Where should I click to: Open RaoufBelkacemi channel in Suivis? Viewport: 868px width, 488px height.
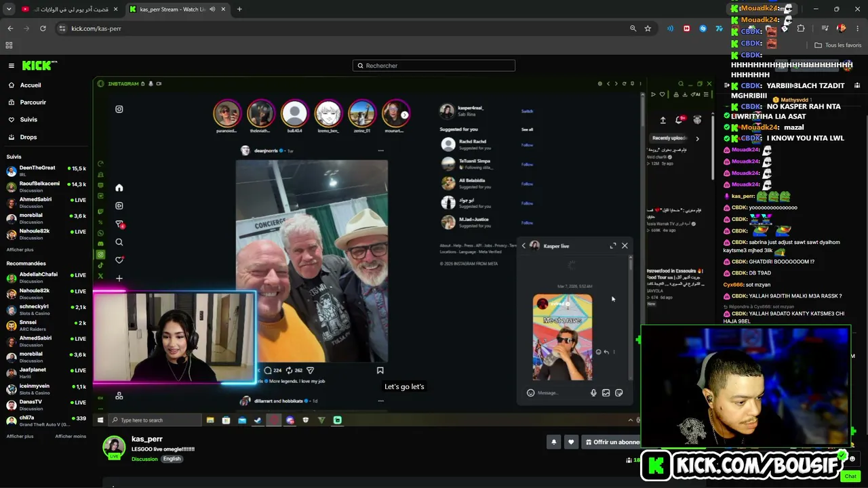[45, 186]
